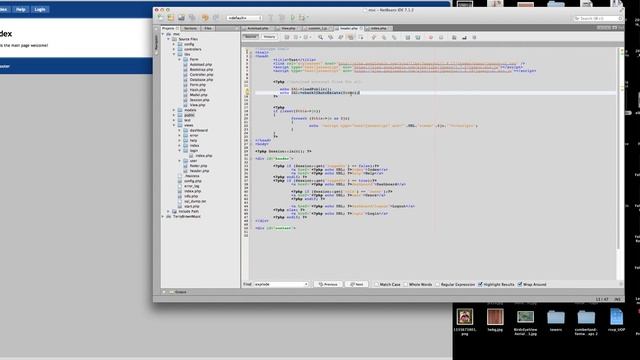Toggle Bookmark icon in editor toolbar
This screenshot has height=360, width=640.
(394, 38)
